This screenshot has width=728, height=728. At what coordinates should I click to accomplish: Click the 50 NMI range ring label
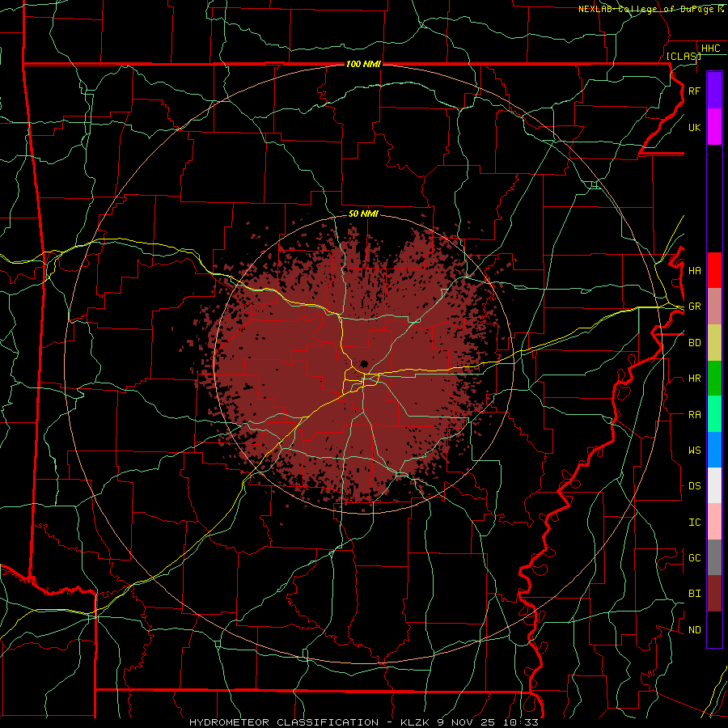[x=363, y=214]
